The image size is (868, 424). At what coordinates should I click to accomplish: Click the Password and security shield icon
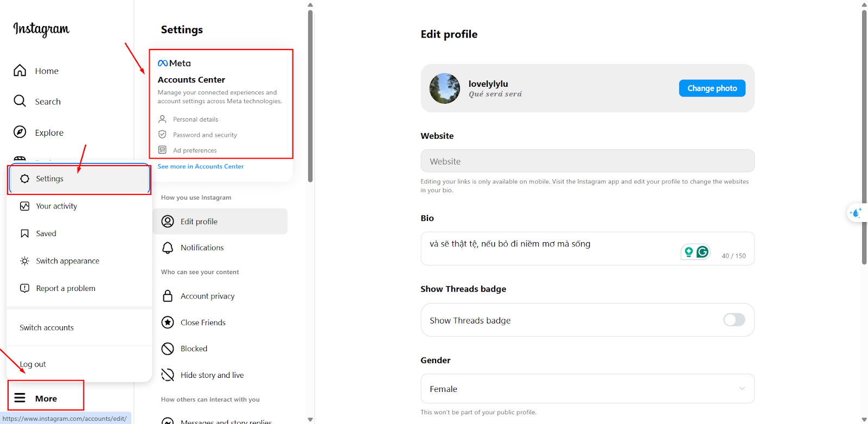pyautogui.click(x=162, y=134)
